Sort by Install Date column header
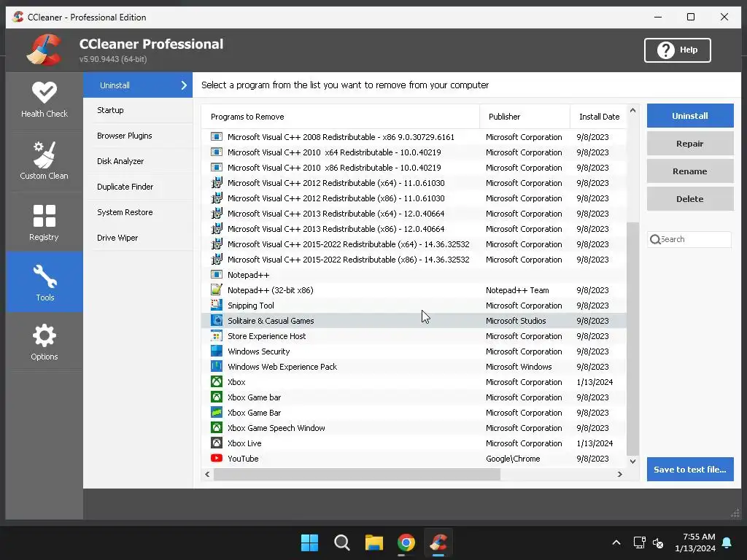The image size is (747, 560). click(x=599, y=117)
